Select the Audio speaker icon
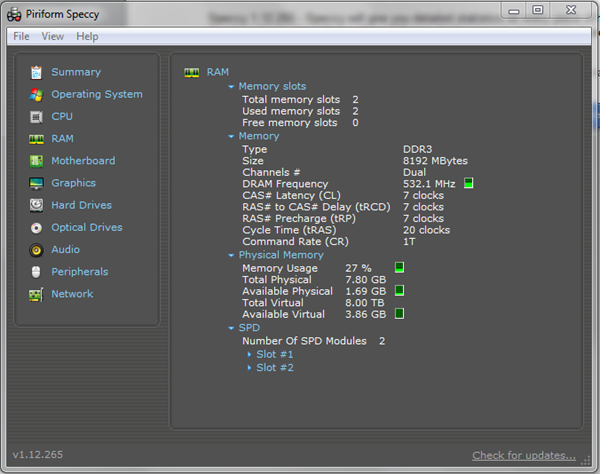600x474 pixels. 36,250
